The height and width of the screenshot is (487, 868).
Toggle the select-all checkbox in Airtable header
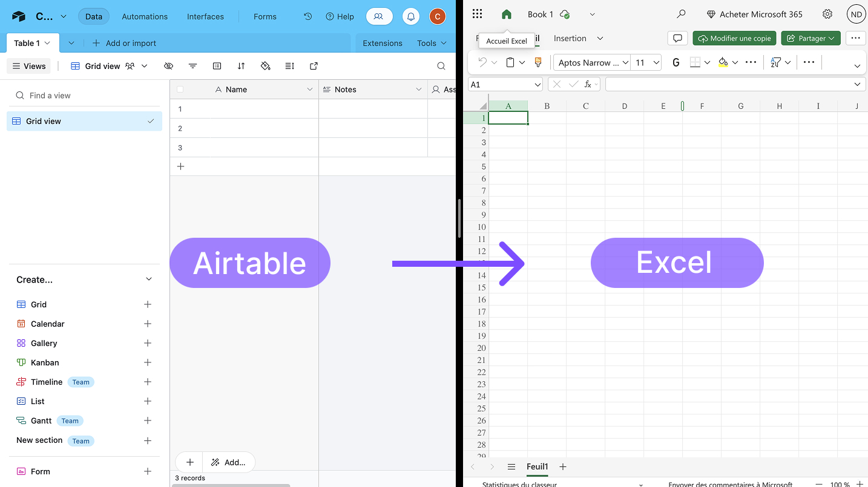click(180, 90)
